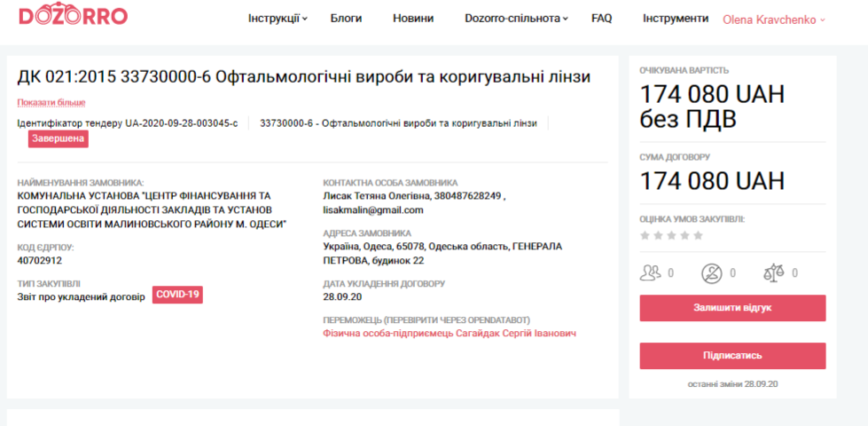
Task: Click contract date 28.09.20 under Дата укладення договору
Action: coord(342,297)
